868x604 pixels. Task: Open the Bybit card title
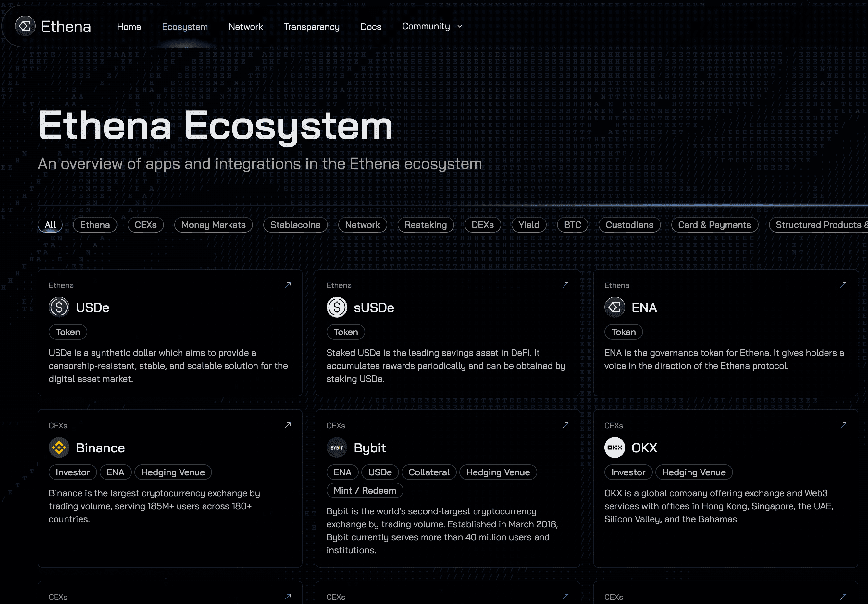(370, 448)
